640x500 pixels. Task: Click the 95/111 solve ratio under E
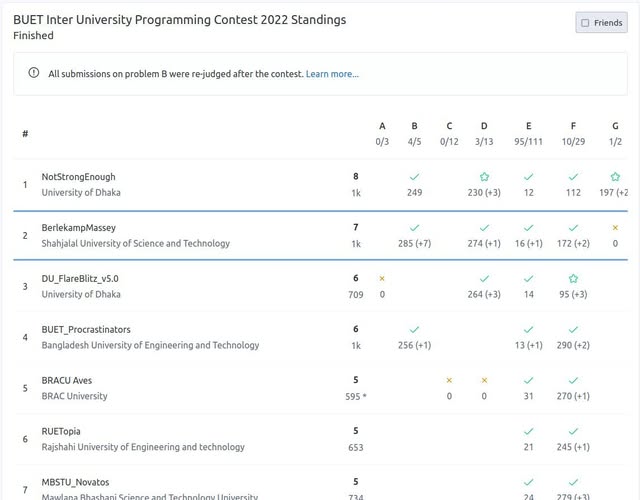point(529,142)
